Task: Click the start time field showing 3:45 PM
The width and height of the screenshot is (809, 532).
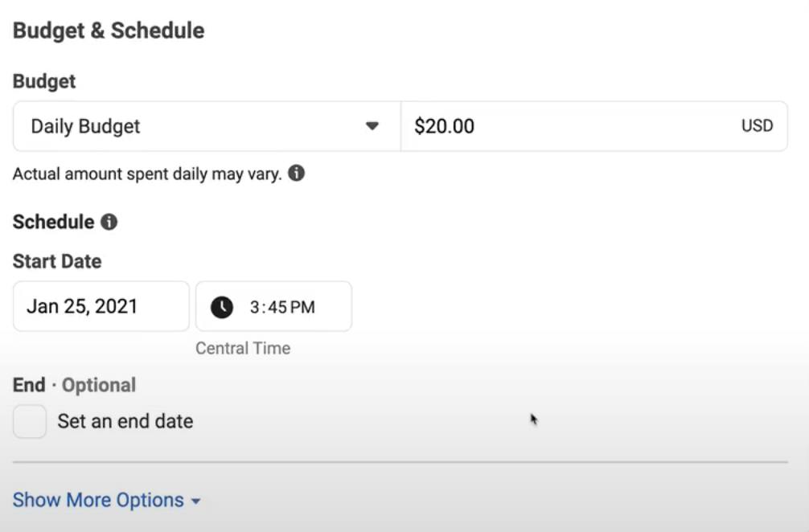Action: point(273,306)
